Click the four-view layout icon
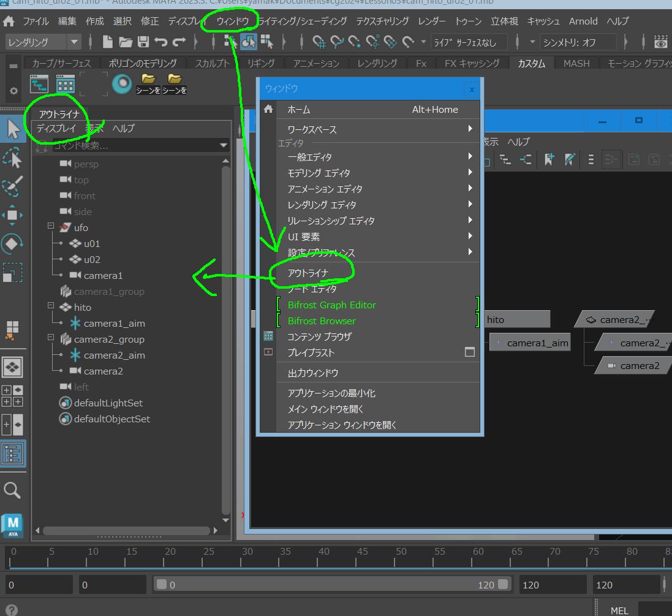The width and height of the screenshot is (672, 616). pos(12,395)
